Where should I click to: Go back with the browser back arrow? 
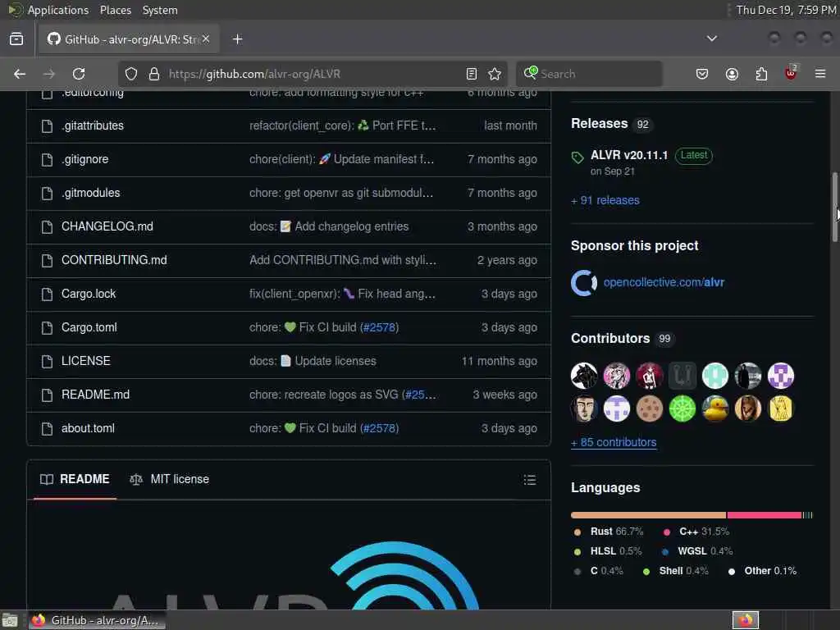click(x=20, y=74)
